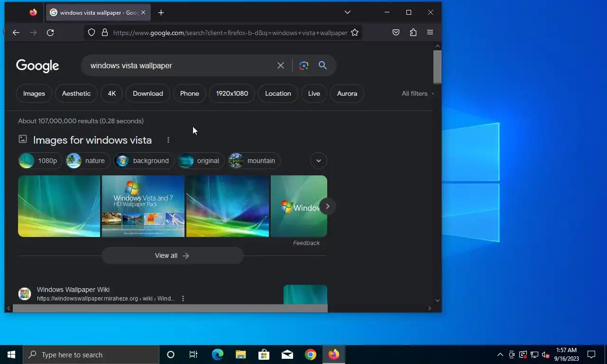Filter images by nature chip
The image size is (607, 364).
(x=88, y=161)
